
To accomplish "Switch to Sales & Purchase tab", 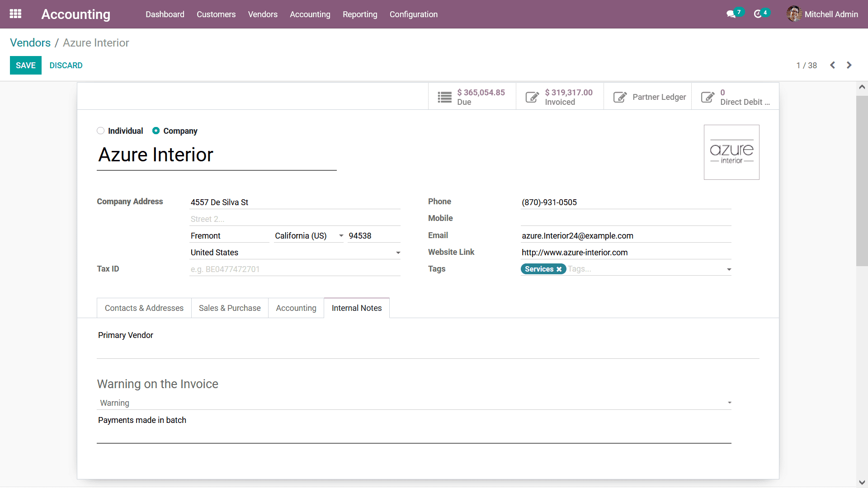I will (x=230, y=308).
